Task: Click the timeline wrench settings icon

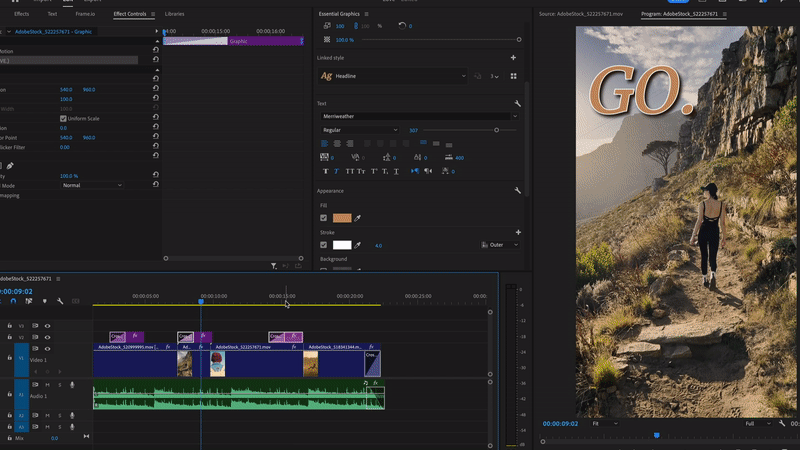Action: pos(60,301)
